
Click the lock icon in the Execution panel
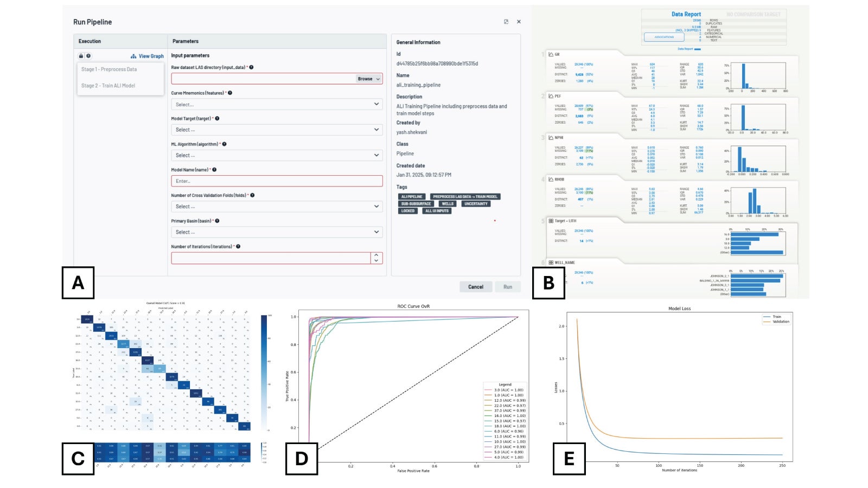click(80, 56)
